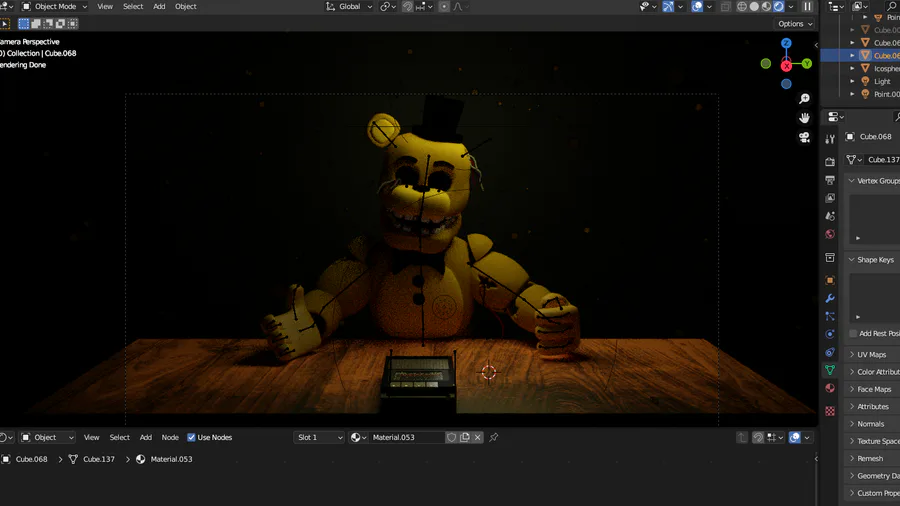
Task: Activate the pan view hand icon
Action: point(804,118)
